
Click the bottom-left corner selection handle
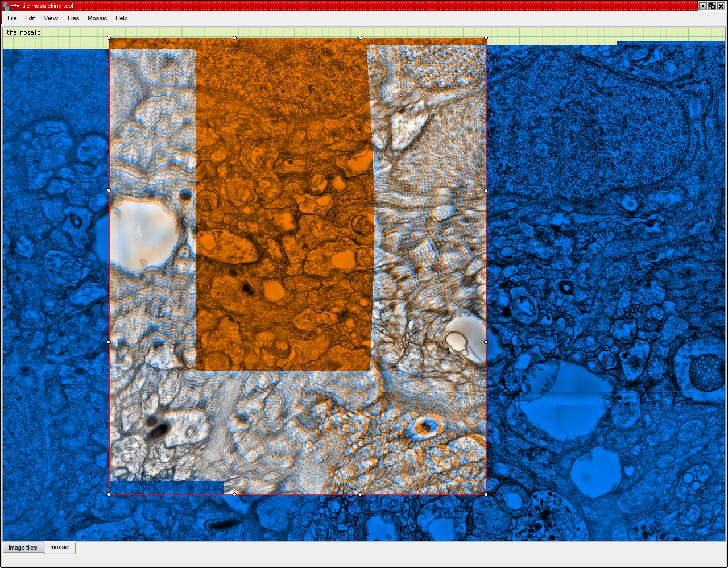(x=109, y=494)
